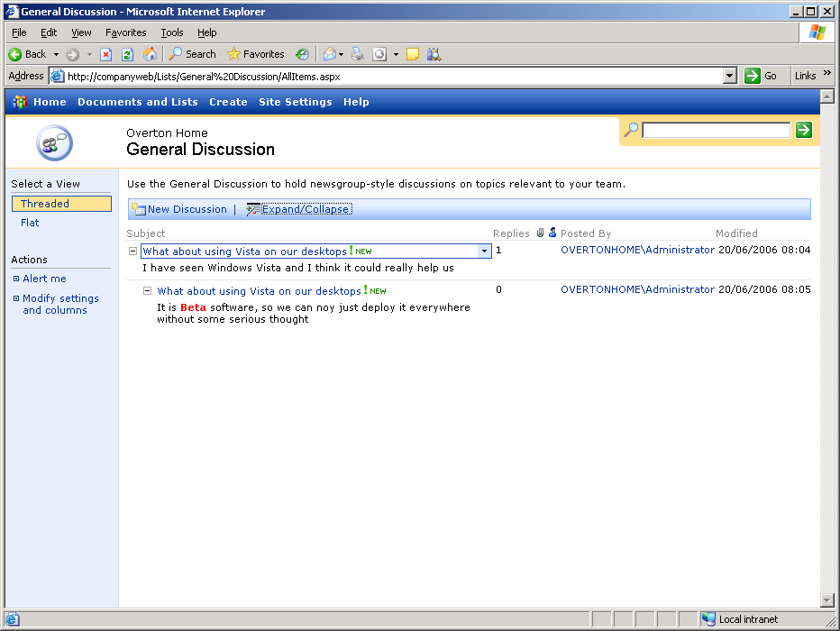
Task: Click inside the site search box
Action: coord(717,130)
